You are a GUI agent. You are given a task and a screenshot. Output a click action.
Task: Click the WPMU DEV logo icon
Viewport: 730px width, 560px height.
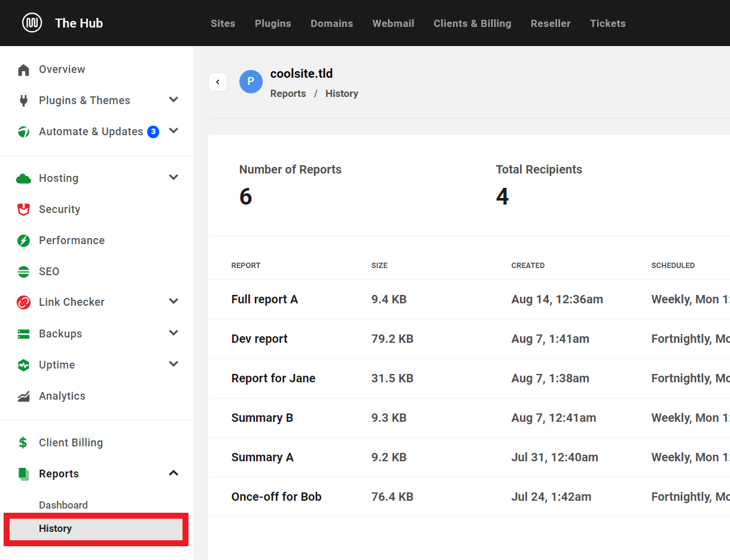coord(32,23)
